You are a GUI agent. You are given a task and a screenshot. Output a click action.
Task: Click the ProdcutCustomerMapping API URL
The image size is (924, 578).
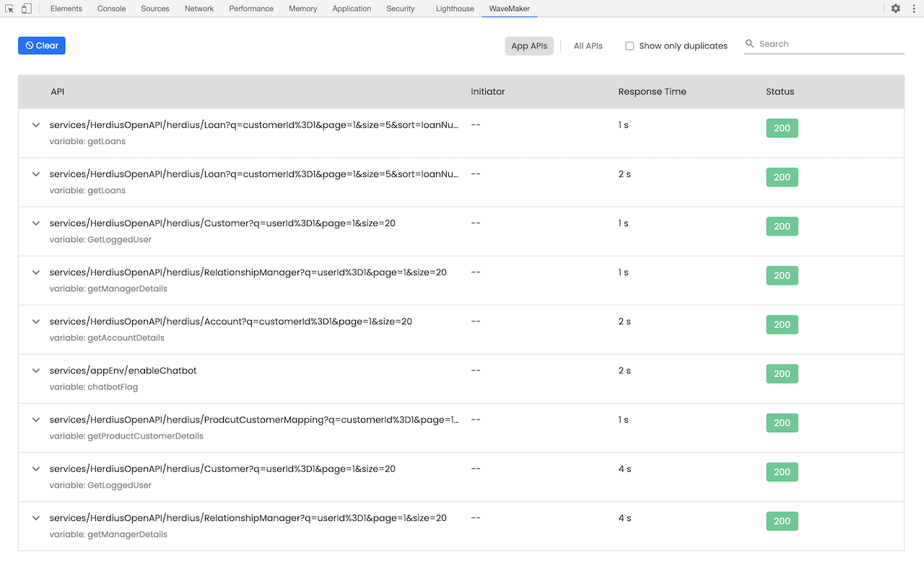click(254, 420)
